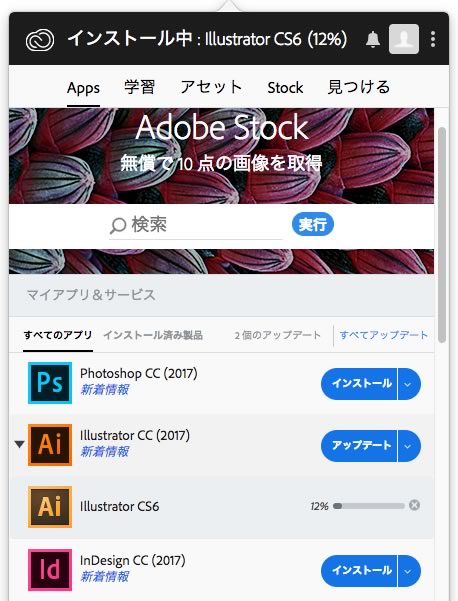
Task: Click the Illustrator CS6 name
Action: [120, 506]
